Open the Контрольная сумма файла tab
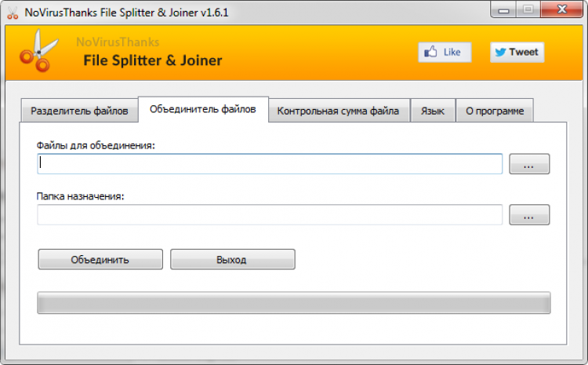Screen dimensions: 588x365 tap(339, 111)
